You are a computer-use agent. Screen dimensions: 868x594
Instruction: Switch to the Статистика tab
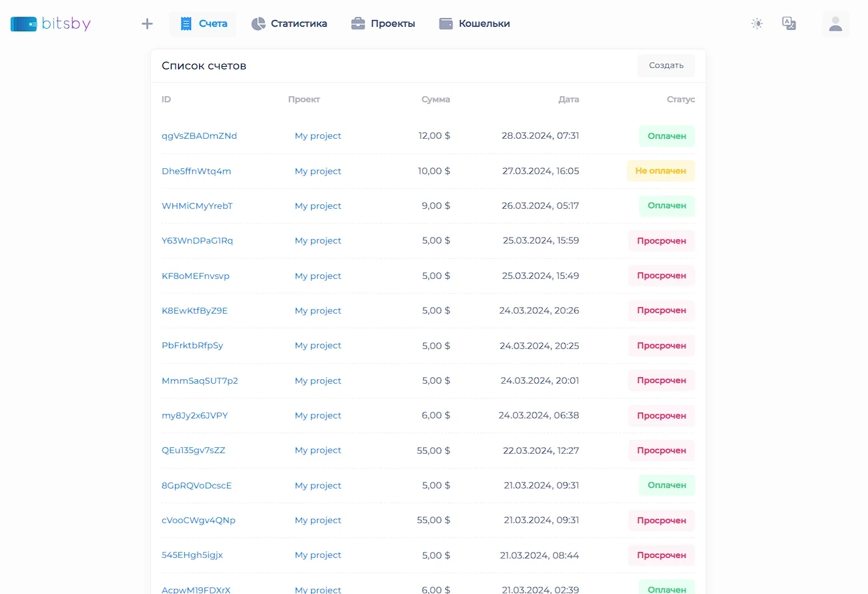click(289, 24)
